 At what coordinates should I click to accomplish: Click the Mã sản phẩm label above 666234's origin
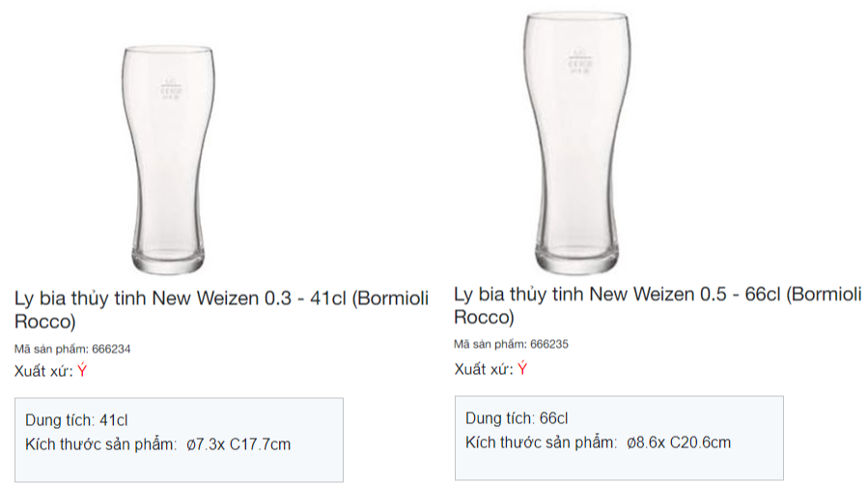(x=50, y=349)
